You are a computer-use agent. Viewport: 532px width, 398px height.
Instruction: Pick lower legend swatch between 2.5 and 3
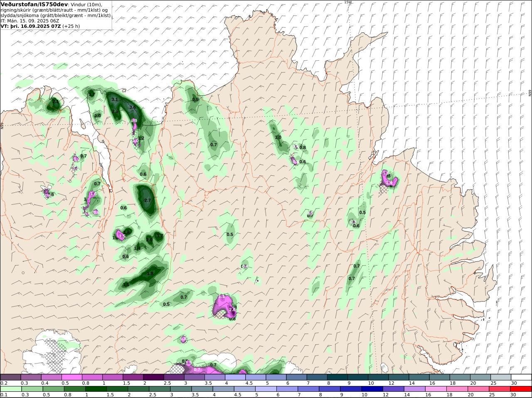tap(160, 389)
